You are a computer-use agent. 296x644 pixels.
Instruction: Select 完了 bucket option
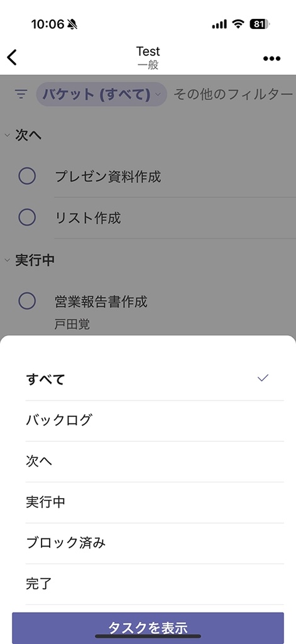coord(155,584)
